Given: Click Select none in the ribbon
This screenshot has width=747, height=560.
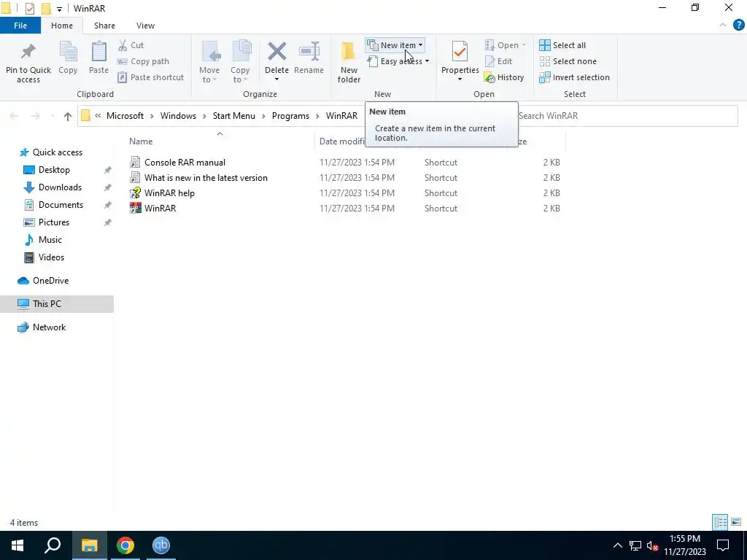Looking at the screenshot, I should coord(568,61).
